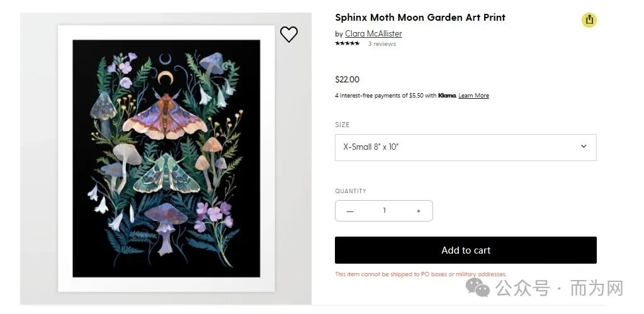644x314 pixels.
Task: Click the QUANTITY label
Action: [x=350, y=191]
